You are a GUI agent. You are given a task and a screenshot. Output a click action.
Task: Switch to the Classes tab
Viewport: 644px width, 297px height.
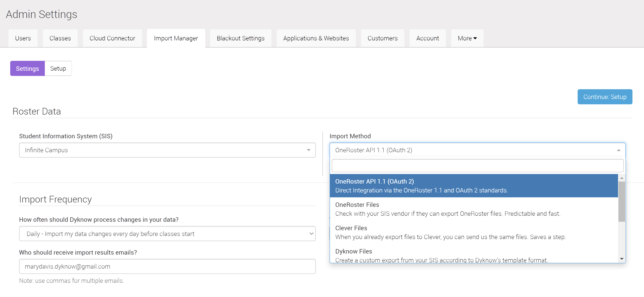(60, 38)
